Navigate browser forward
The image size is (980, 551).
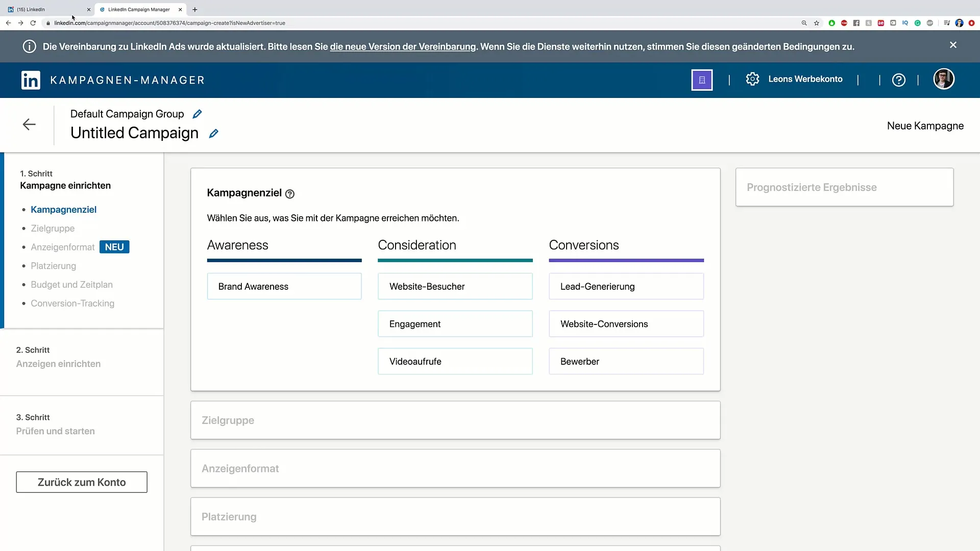pos(20,23)
